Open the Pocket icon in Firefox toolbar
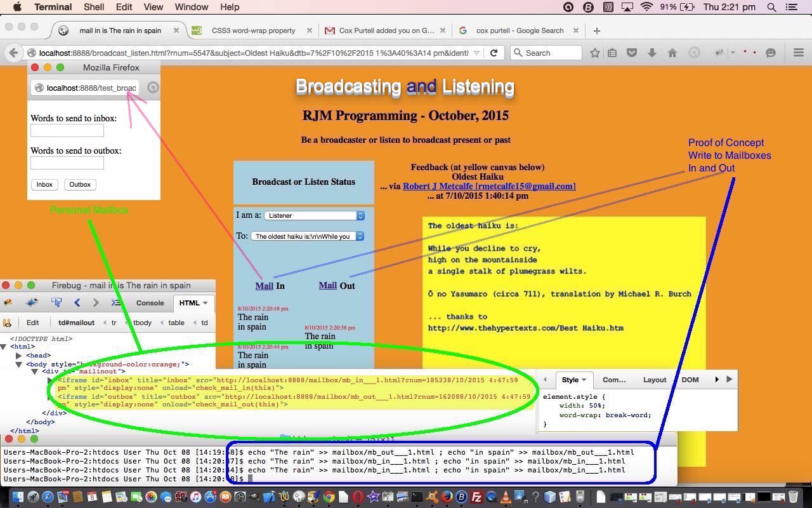This screenshot has height=508, width=812. 632,53
